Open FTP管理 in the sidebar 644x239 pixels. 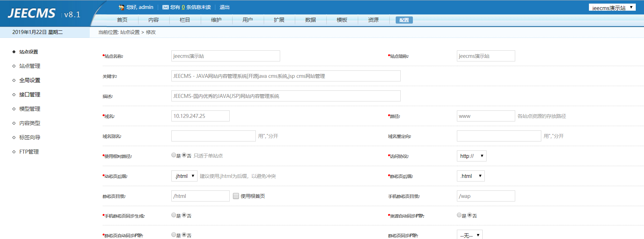(x=29, y=152)
